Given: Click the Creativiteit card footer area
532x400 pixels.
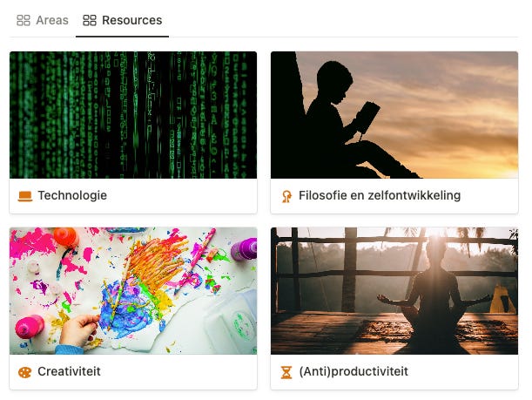Looking at the screenshot, I should 133,372.
